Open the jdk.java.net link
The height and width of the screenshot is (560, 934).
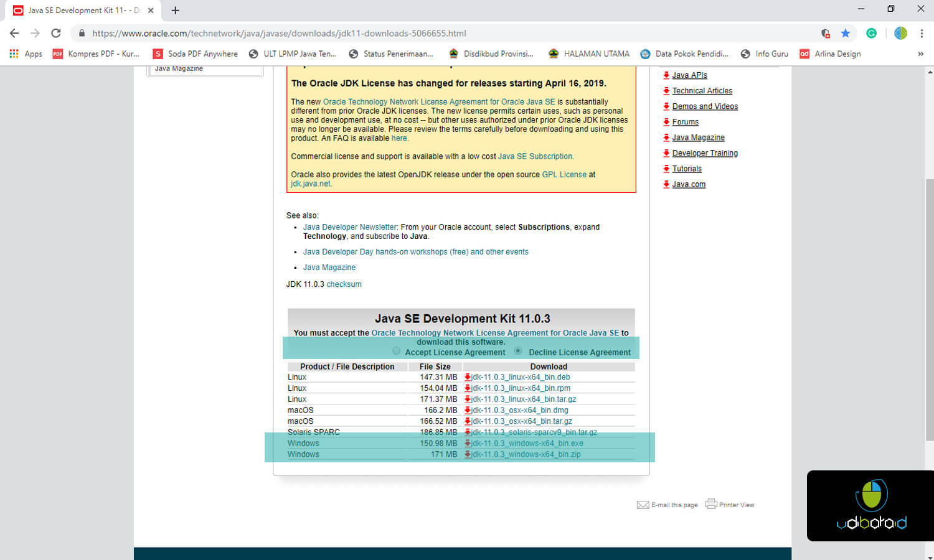[311, 184]
